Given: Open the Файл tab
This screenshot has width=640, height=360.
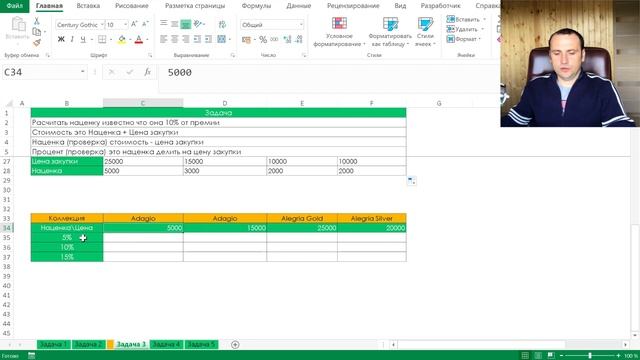Looking at the screenshot, I should point(15,6).
